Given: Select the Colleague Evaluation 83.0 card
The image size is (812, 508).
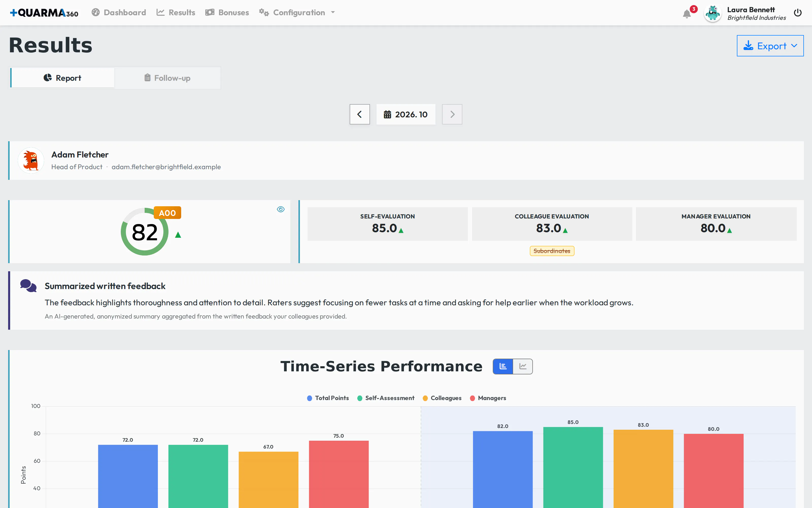Looking at the screenshot, I should (x=552, y=224).
